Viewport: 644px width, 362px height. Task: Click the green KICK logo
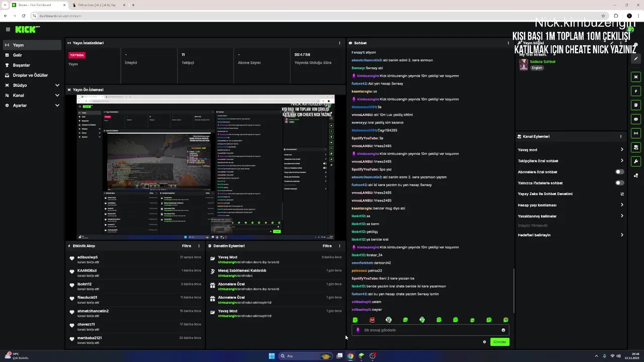click(27, 30)
